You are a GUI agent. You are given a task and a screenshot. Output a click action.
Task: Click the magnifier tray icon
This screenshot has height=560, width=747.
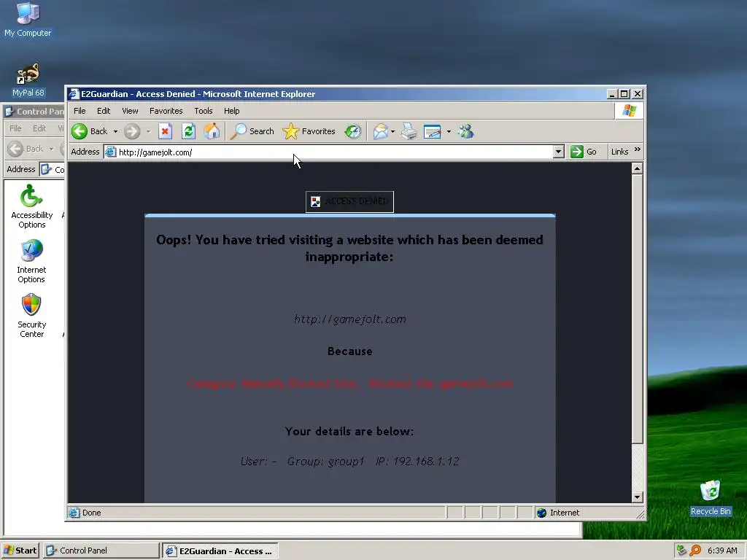[695, 551]
